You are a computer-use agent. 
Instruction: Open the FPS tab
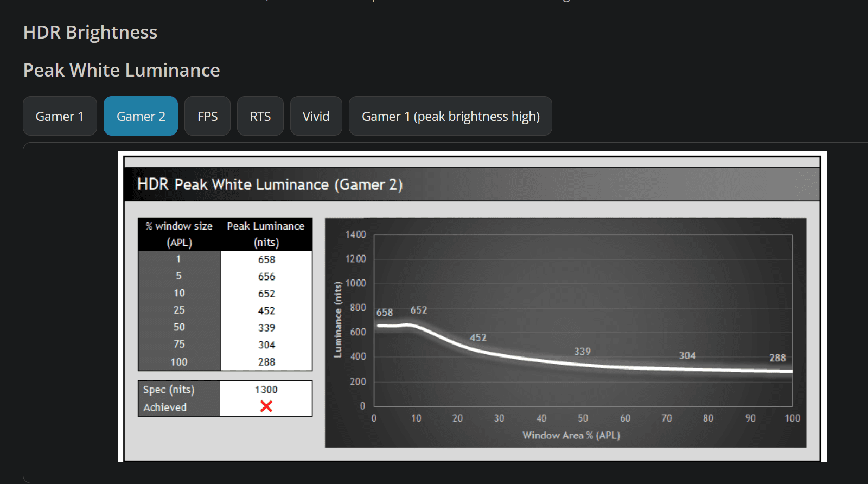pos(207,116)
